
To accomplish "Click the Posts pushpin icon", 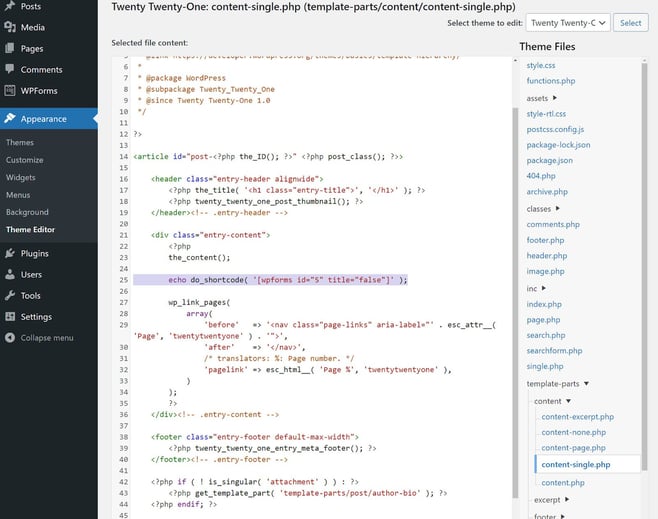I will [x=10, y=6].
